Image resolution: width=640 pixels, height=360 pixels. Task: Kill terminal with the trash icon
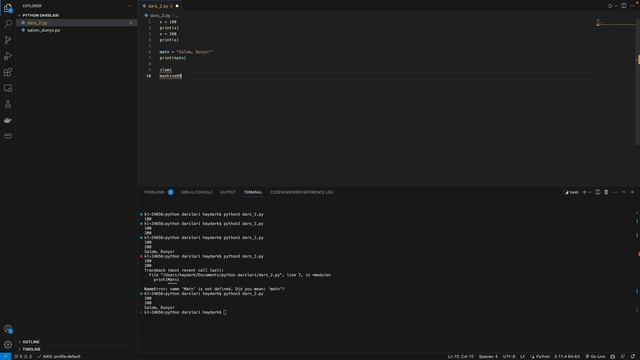tap(606, 192)
